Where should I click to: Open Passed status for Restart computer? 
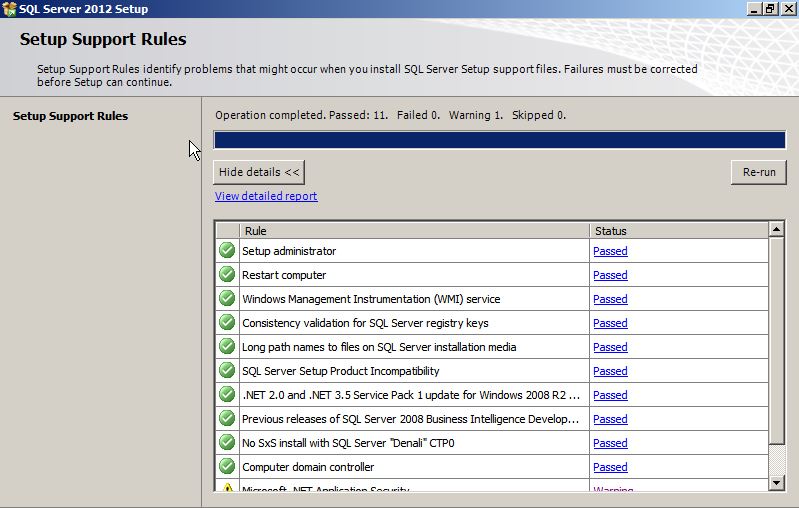[x=610, y=275]
